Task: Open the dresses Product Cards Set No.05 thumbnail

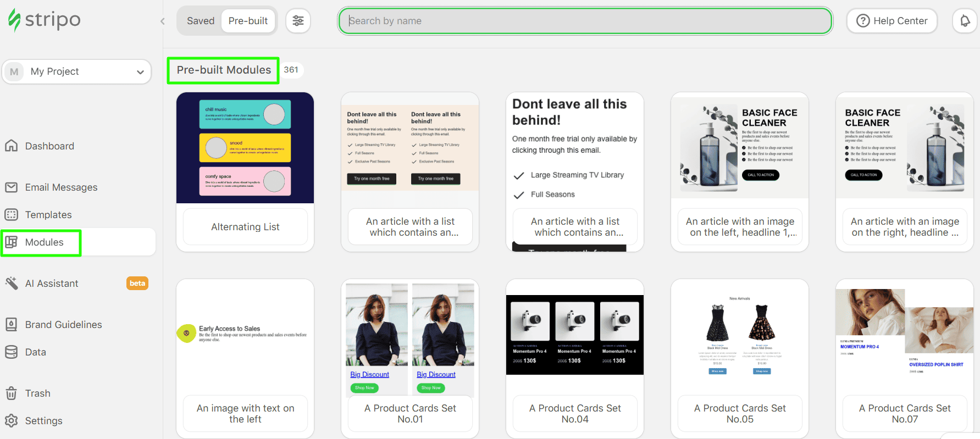Action: tap(740, 335)
